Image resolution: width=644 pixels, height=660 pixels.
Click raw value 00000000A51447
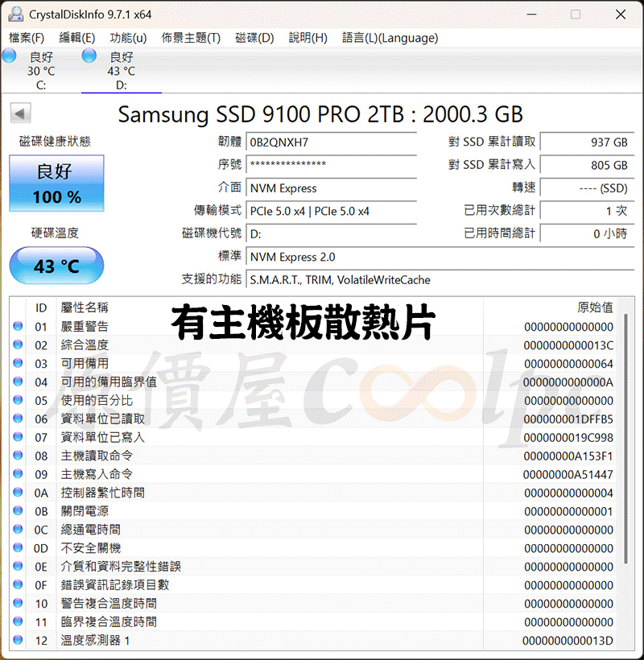(x=568, y=475)
